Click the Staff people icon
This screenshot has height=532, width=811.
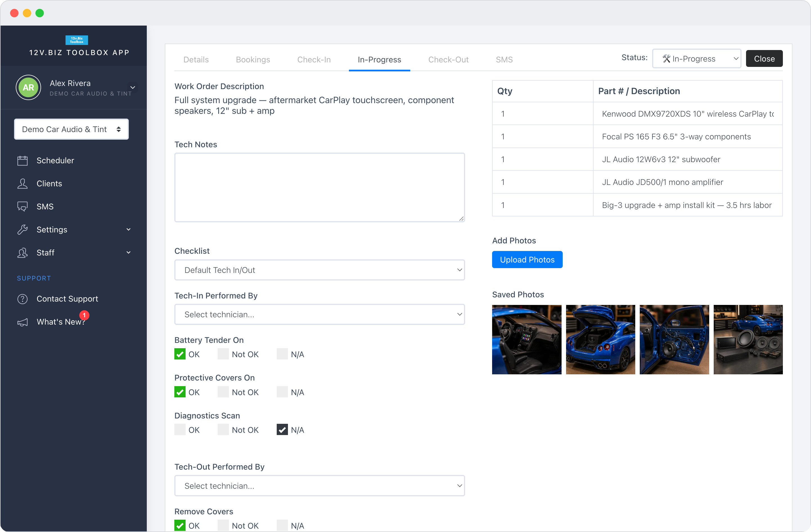tap(22, 253)
